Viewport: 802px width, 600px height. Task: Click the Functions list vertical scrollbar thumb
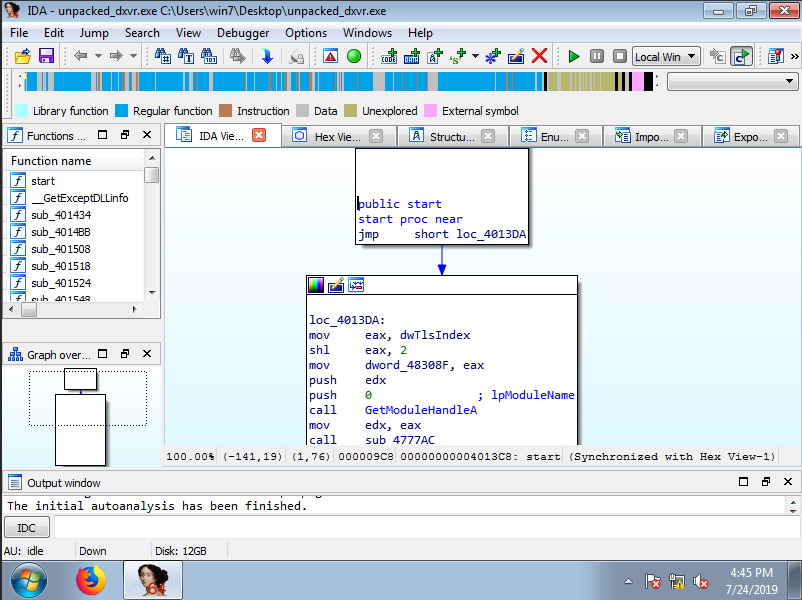[151, 175]
